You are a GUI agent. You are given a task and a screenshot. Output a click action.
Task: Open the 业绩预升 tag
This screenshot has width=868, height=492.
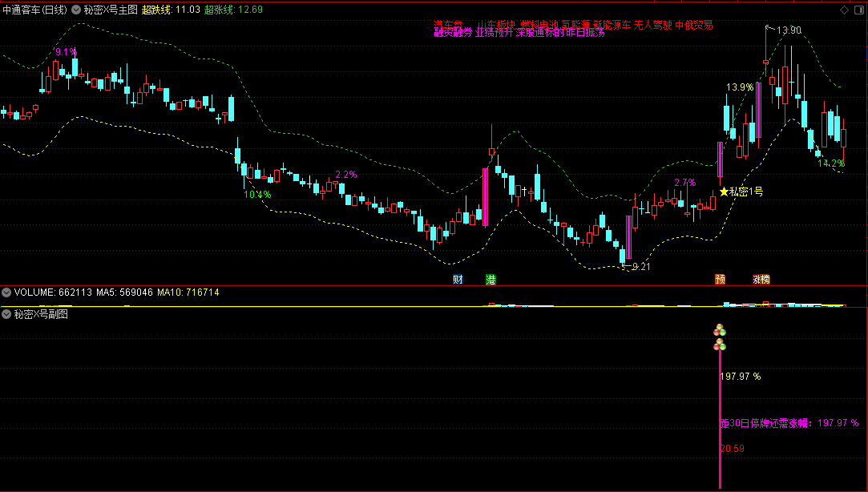(x=494, y=33)
